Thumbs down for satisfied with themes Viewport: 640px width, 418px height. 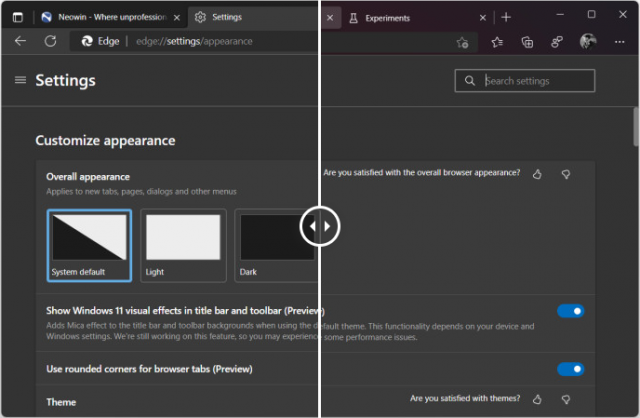click(x=566, y=399)
